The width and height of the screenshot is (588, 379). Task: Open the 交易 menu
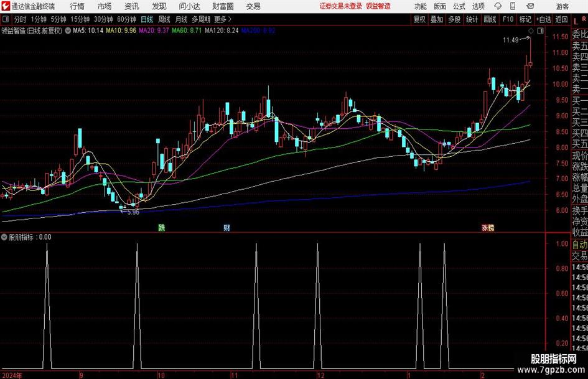tap(253, 6)
